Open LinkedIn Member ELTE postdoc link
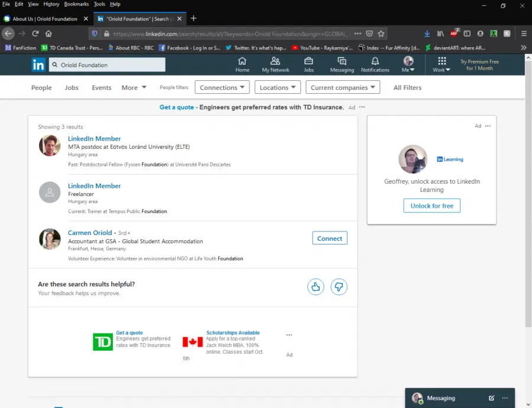Viewport: 532px width, 408px height. [95, 139]
